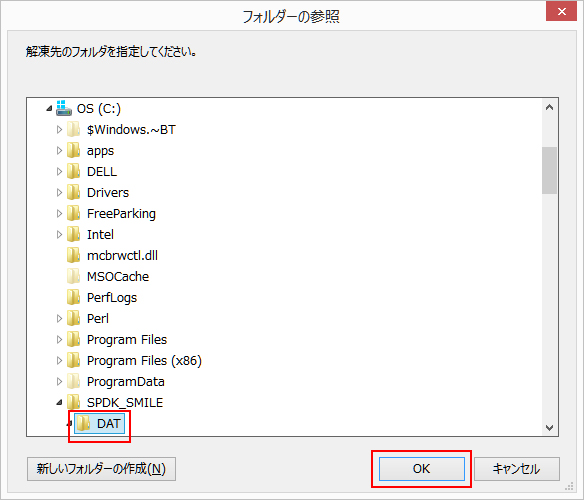
Task: Collapse the SPDK_SMILE folder
Action: (x=59, y=402)
